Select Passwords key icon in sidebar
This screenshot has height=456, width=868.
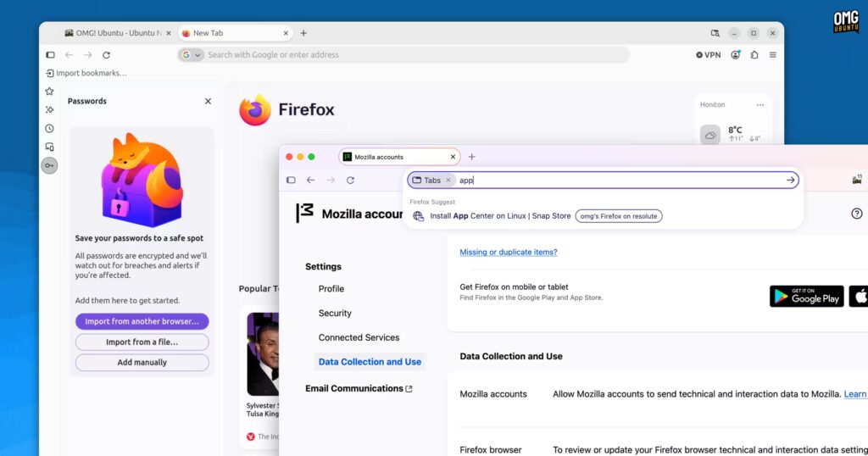49,165
